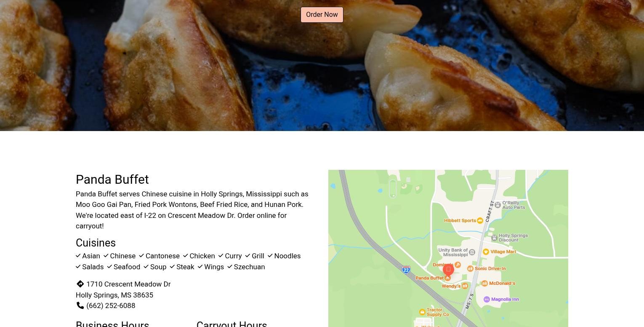Click the red Panda Buffet location pin
The width and height of the screenshot is (644, 327).
pos(448,269)
